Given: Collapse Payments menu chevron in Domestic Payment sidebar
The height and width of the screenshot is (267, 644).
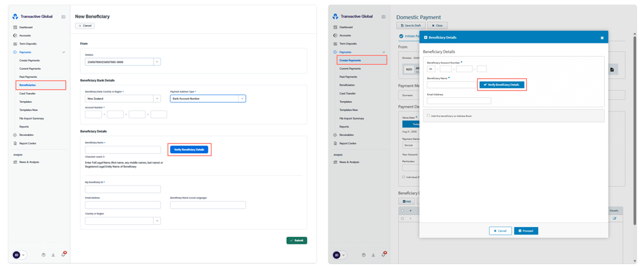Looking at the screenshot, I should coord(384,52).
